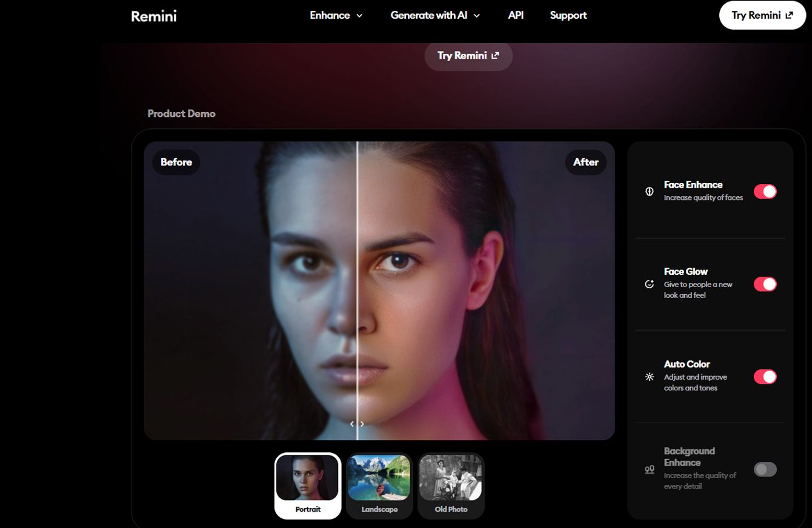
Task: Click the Remini logo in header
Action: pyautogui.click(x=154, y=16)
